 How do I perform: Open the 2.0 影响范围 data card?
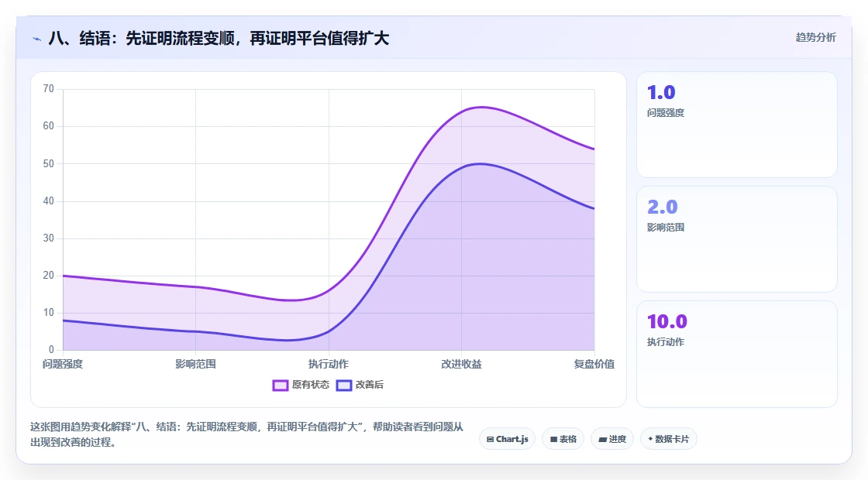tap(737, 239)
